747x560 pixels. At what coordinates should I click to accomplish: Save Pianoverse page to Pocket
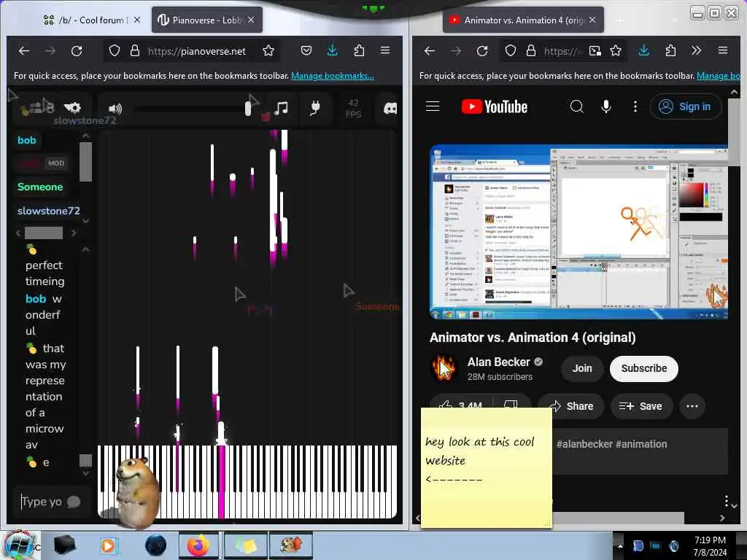click(306, 50)
